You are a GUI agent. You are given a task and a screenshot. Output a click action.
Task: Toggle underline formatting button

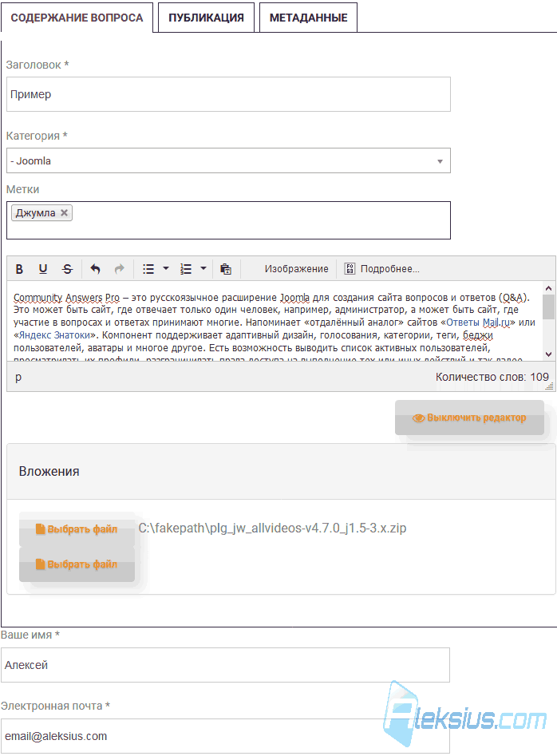point(43,269)
